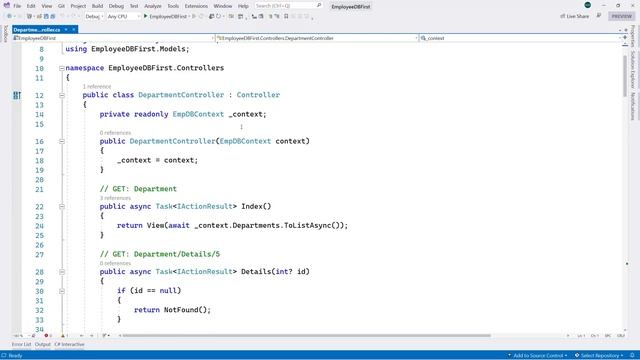
Task: Click the bookmark toolbar icon
Action: [x=286, y=16]
